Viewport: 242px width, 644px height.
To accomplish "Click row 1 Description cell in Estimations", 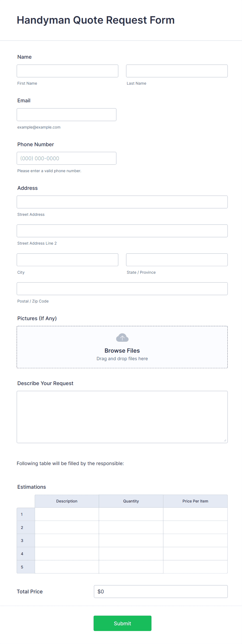I will pos(67,514).
